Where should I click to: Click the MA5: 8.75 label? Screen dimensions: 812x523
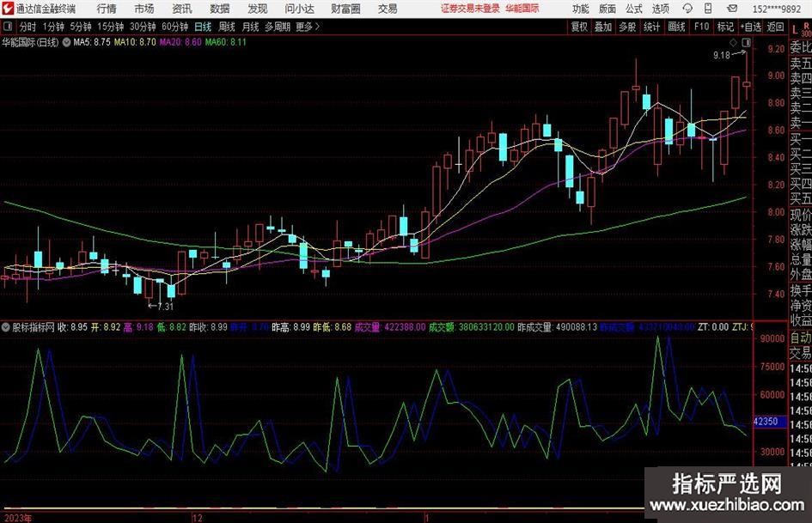click(92, 42)
